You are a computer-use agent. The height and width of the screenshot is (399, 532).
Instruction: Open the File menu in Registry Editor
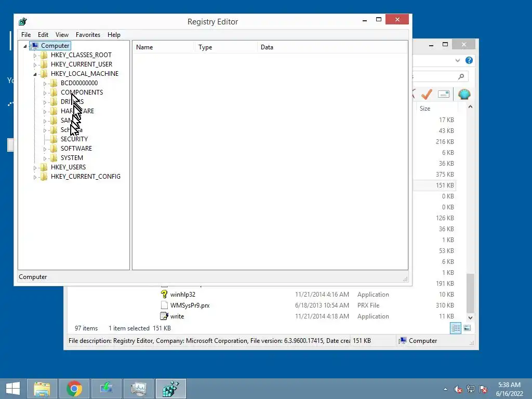tap(26, 35)
